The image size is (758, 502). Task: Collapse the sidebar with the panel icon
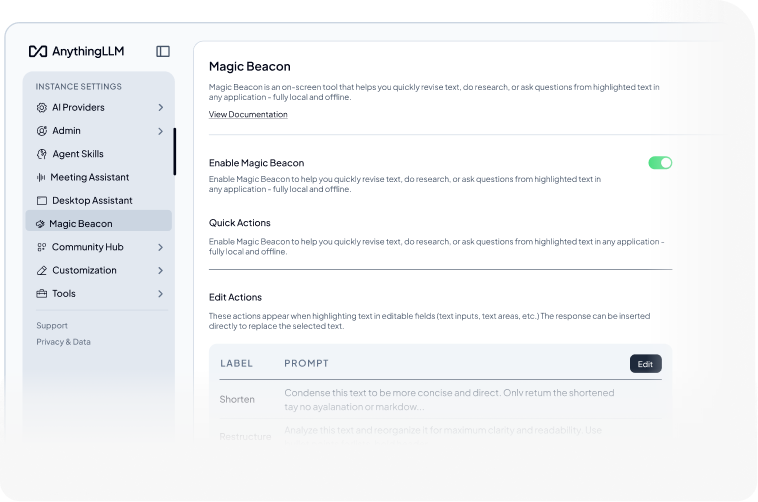163,51
